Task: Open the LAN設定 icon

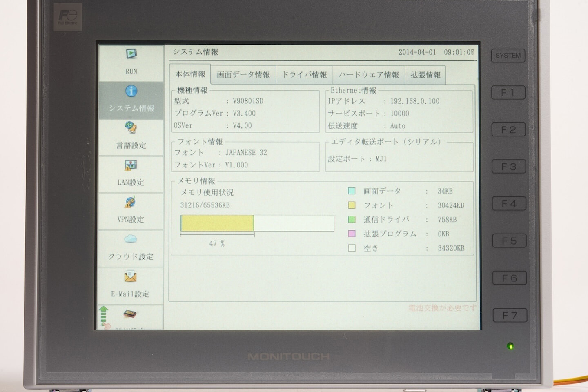Action: (x=131, y=165)
